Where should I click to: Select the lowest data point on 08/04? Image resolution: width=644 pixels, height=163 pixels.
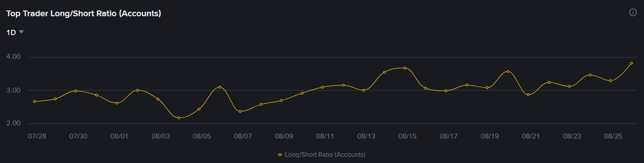pos(179,118)
